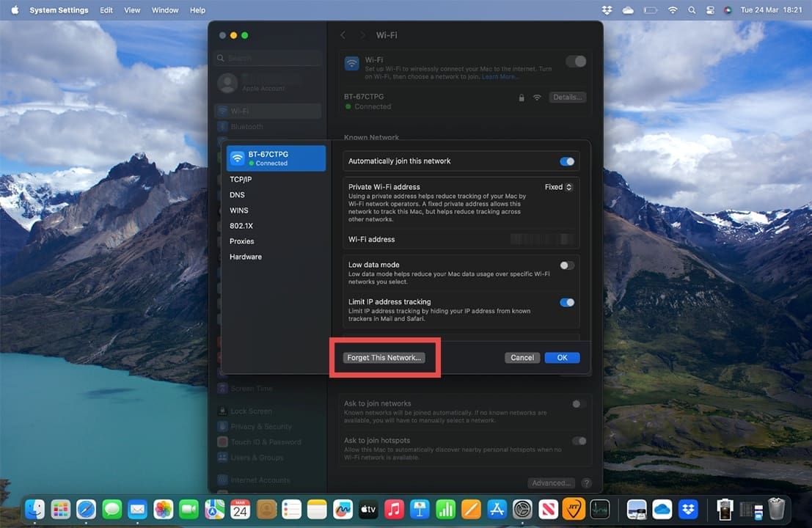Toggle Ask to join hotspots

pyautogui.click(x=579, y=441)
